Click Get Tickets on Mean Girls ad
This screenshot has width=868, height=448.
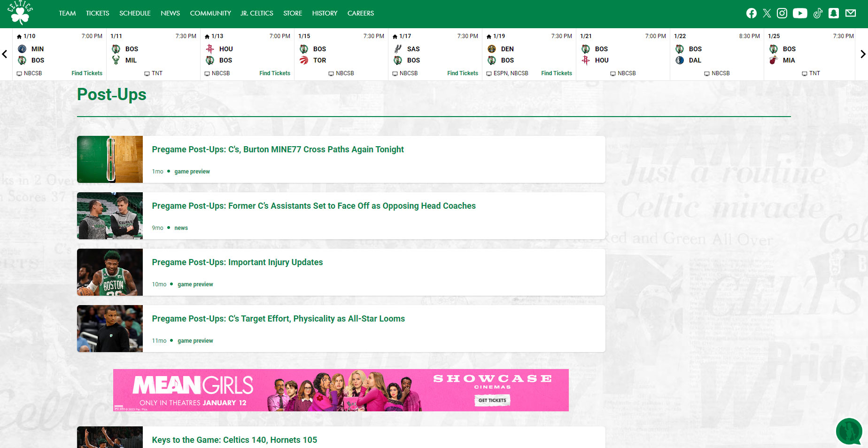[492, 401]
